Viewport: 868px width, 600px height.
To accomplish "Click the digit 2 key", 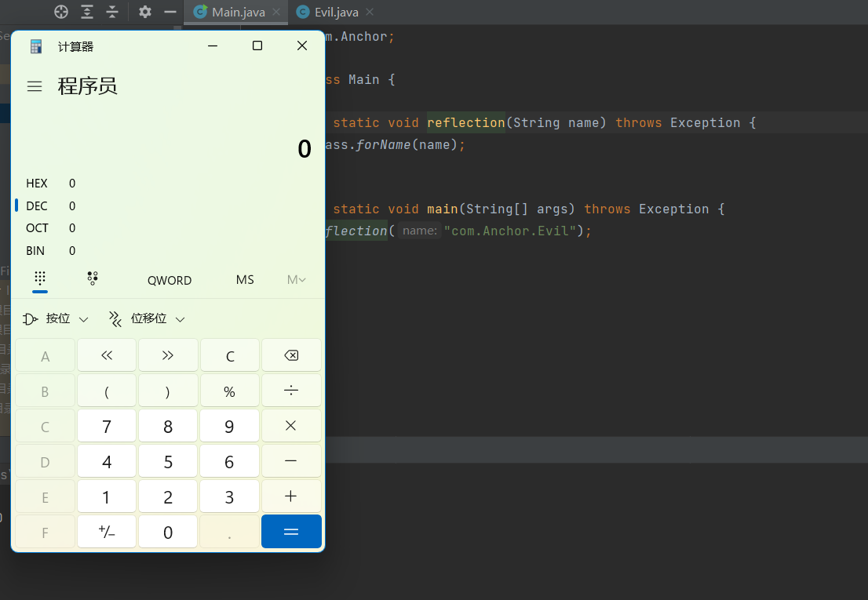I will coord(168,496).
